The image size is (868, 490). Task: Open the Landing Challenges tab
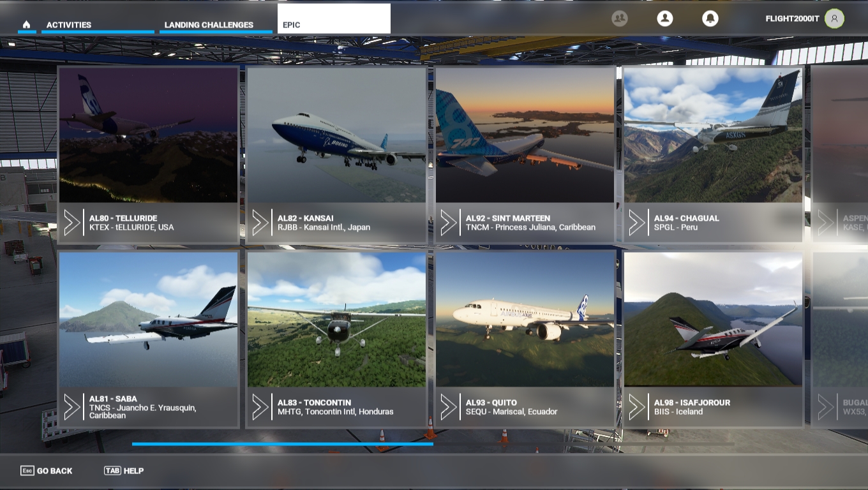[x=216, y=25]
